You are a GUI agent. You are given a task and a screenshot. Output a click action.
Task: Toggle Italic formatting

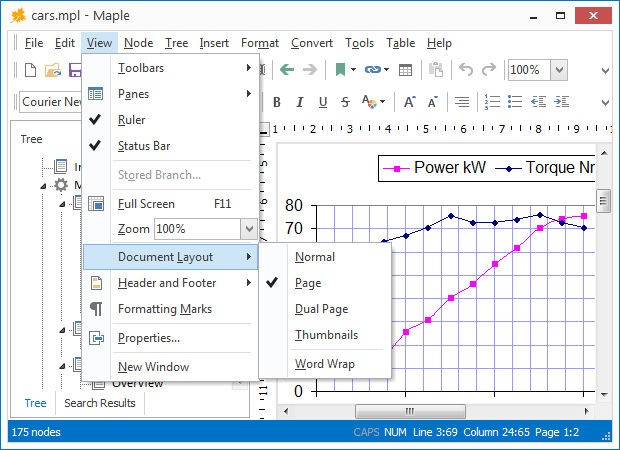coord(300,102)
